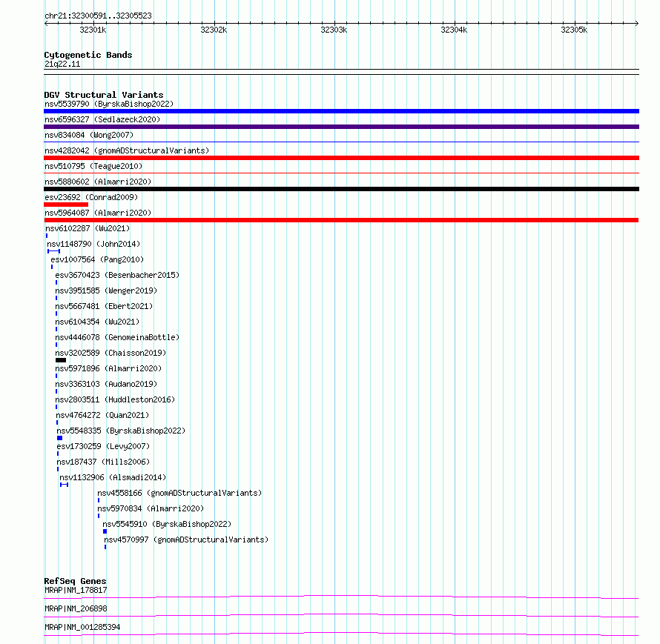Click the 32302k ruler position
Screen dimensions: 660x644
[x=214, y=30]
